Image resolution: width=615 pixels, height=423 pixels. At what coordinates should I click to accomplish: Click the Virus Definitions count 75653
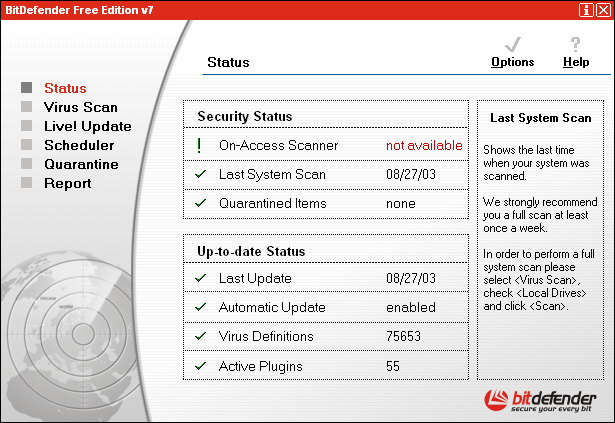coord(403,336)
